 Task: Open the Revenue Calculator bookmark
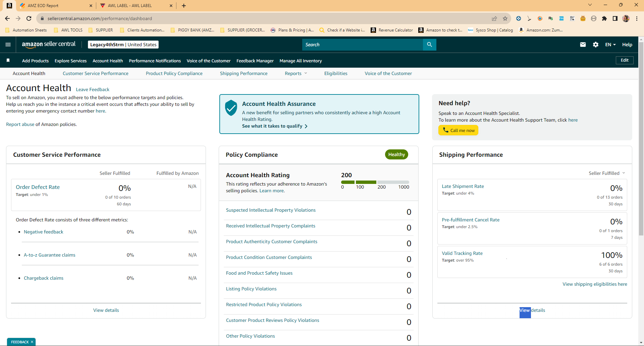(392, 30)
